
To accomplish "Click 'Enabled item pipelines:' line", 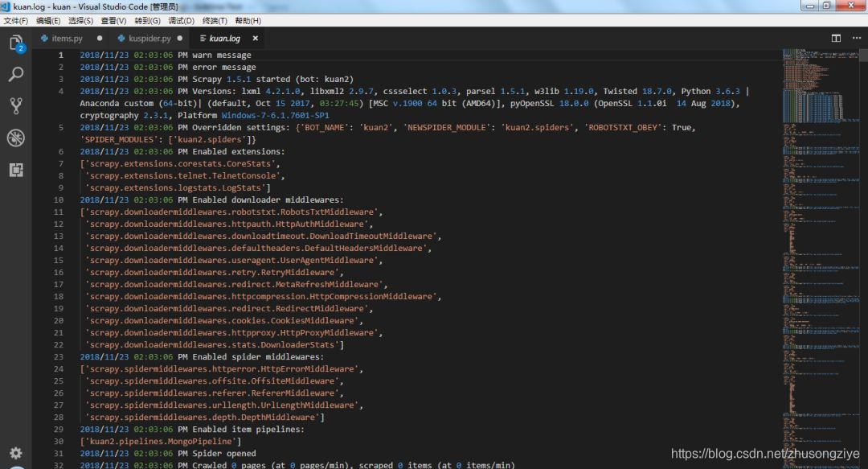I will (192, 429).
